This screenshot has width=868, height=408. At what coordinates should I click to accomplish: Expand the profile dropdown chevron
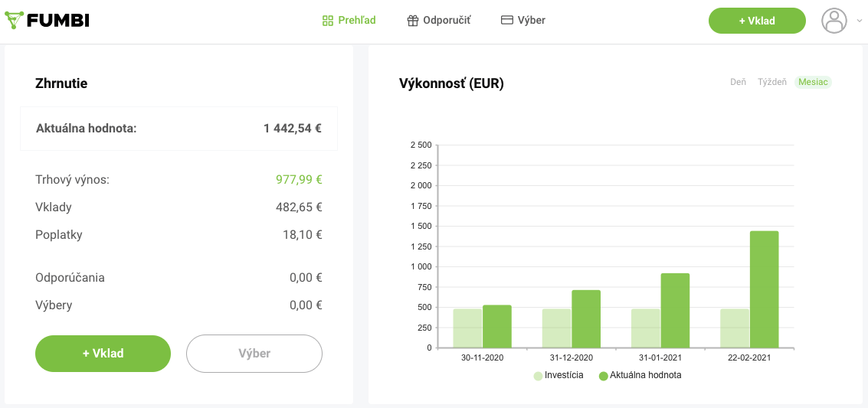(859, 21)
